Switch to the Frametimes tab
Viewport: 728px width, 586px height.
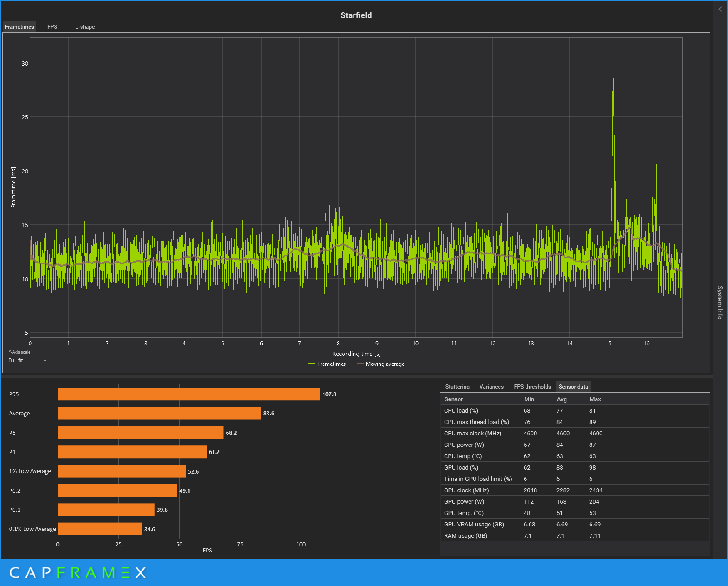20,27
